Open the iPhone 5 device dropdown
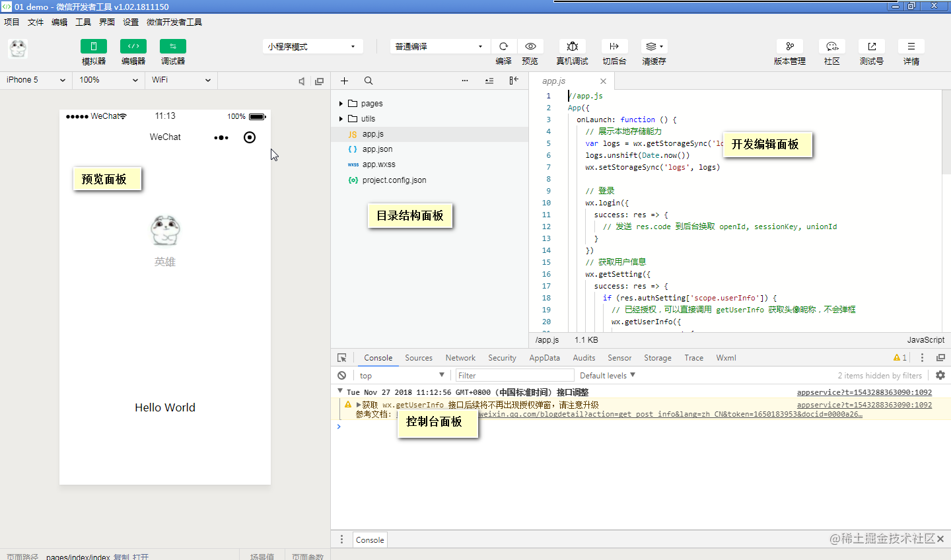The image size is (951, 560). [36, 80]
